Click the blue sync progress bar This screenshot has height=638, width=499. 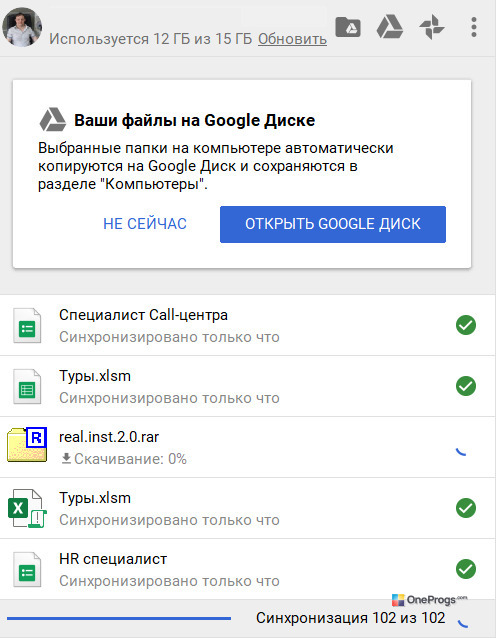point(119,618)
